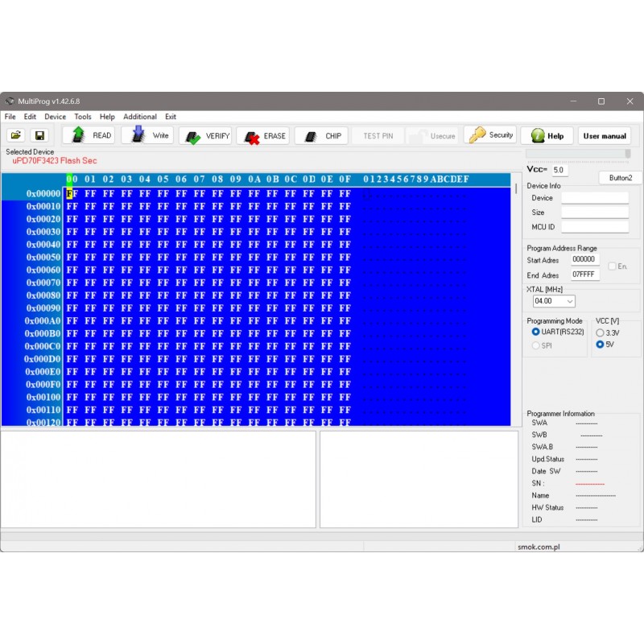644x644 pixels.
Task: Select the 3.3V VCC option
Action: click(x=600, y=332)
